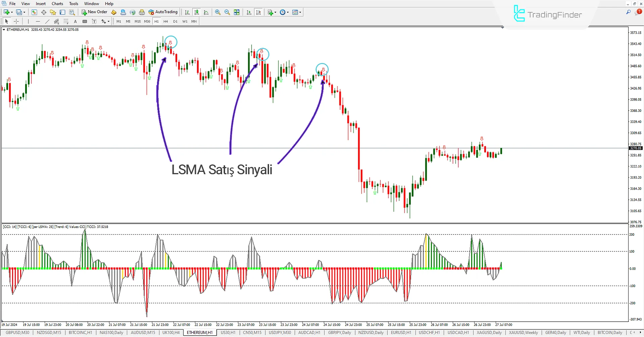The height and width of the screenshot is (337, 644).
Task: Switch chart to line chart mode
Action: point(206,12)
